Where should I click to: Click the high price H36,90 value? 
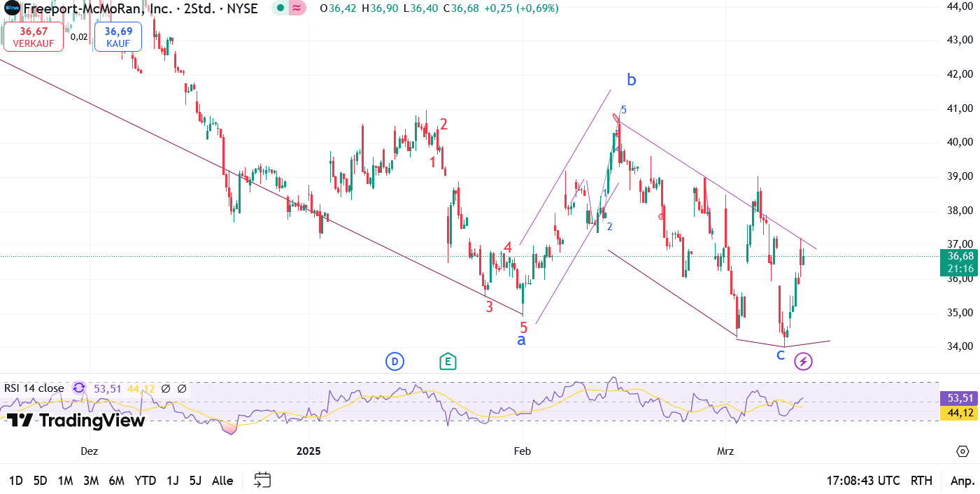[x=380, y=8]
